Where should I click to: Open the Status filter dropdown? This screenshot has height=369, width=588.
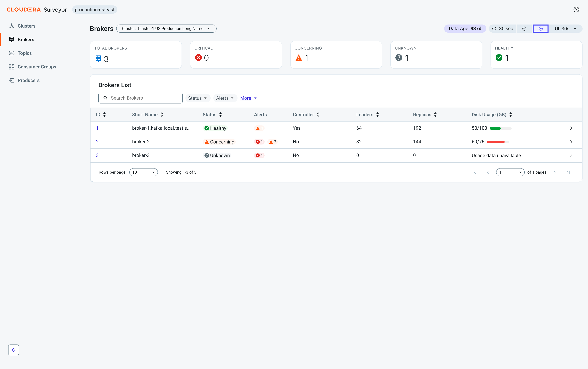click(x=198, y=98)
